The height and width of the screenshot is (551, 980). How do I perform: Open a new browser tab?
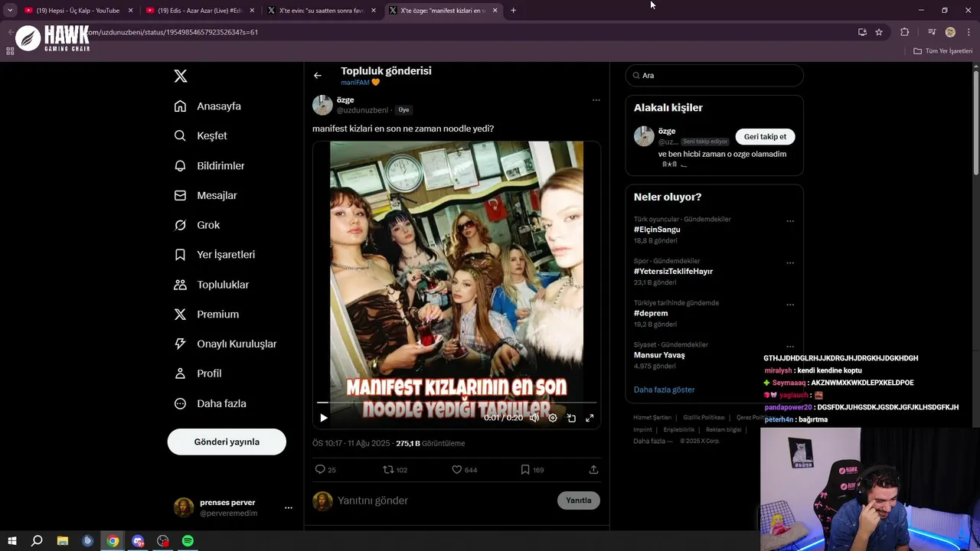pos(513,11)
